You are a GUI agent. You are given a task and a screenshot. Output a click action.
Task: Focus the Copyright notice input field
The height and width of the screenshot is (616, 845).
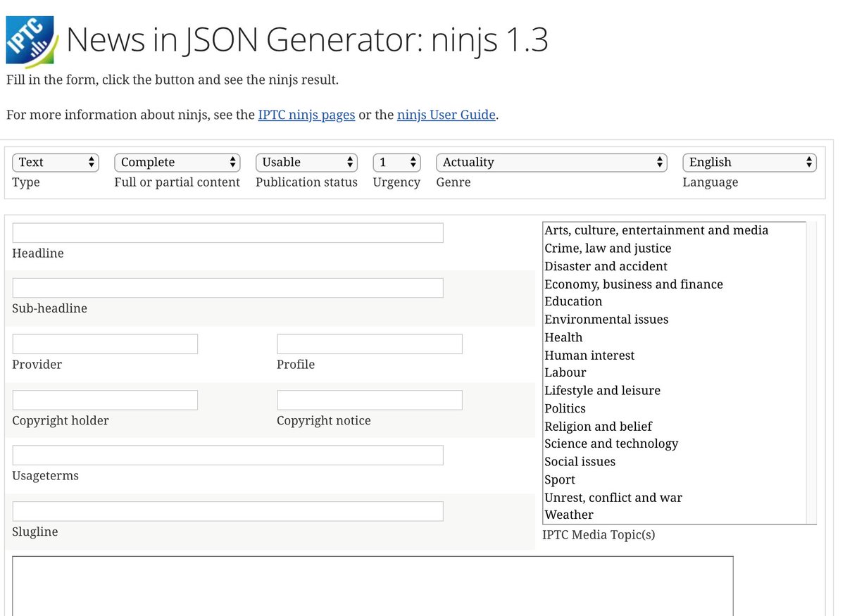click(x=370, y=400)
